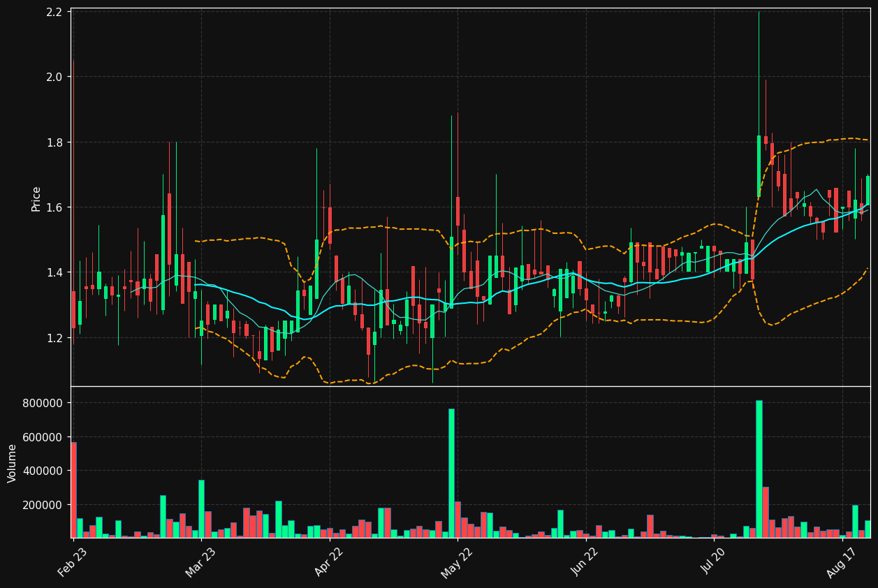The image size is (878, 588).
Task: Click the Mar 23 date label
Action: tap(200, 562)
